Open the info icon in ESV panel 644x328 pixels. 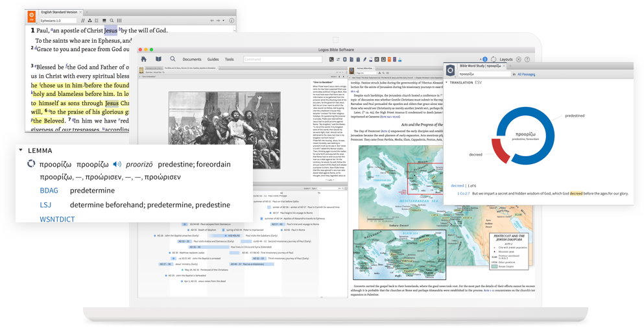[232, 21]
